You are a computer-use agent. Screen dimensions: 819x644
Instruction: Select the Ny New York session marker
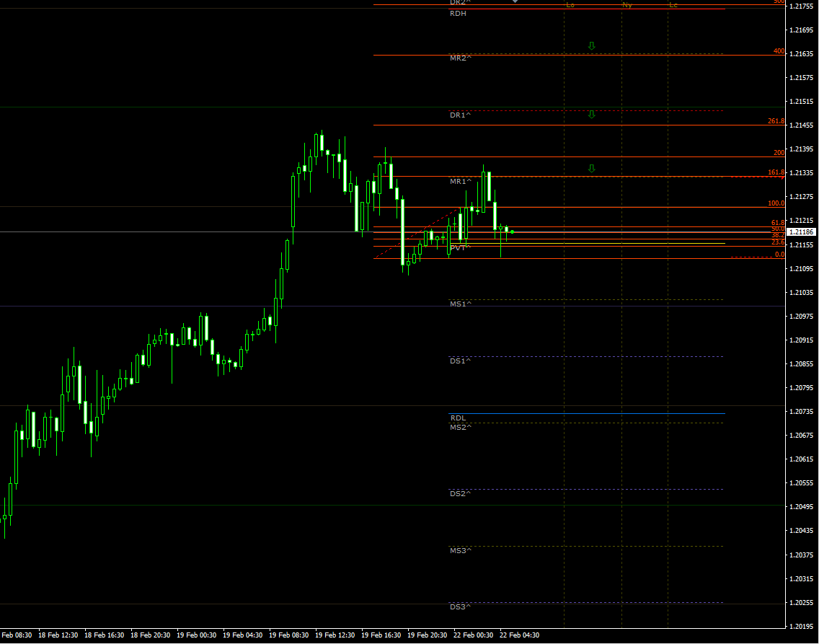626,5
